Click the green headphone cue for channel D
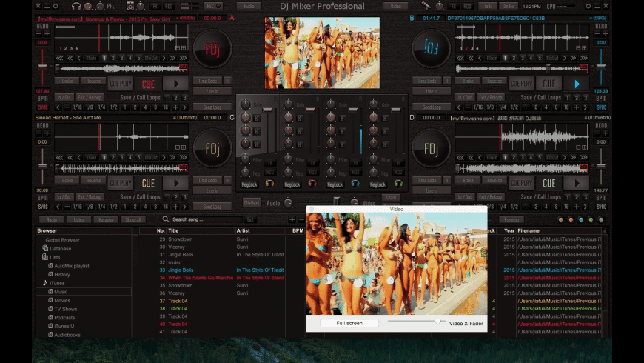Image resolution: width=644 pixels, height=363 pixels. coord(398,184)
